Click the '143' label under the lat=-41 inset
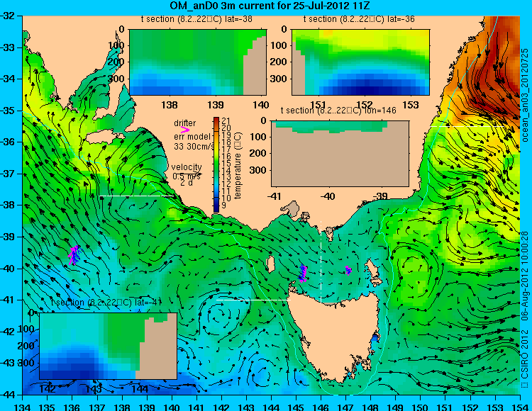 94,388
